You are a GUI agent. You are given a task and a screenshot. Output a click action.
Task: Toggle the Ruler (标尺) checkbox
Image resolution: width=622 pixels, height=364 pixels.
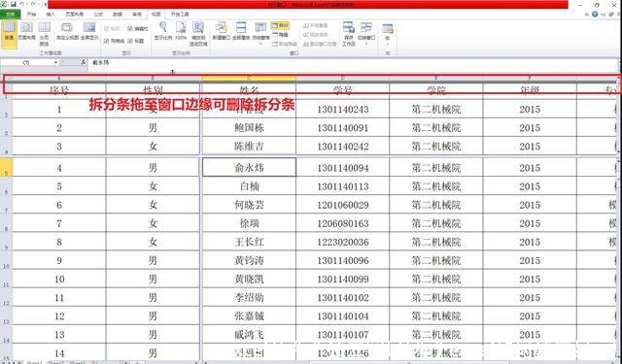pos(112,29)
